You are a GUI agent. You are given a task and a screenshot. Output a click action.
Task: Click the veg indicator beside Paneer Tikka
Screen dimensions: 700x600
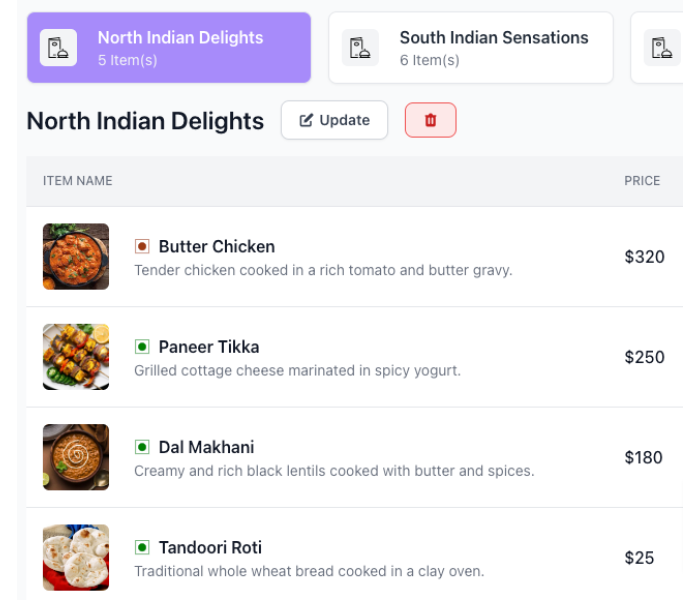pyautogui.click(x=142, y=346)
